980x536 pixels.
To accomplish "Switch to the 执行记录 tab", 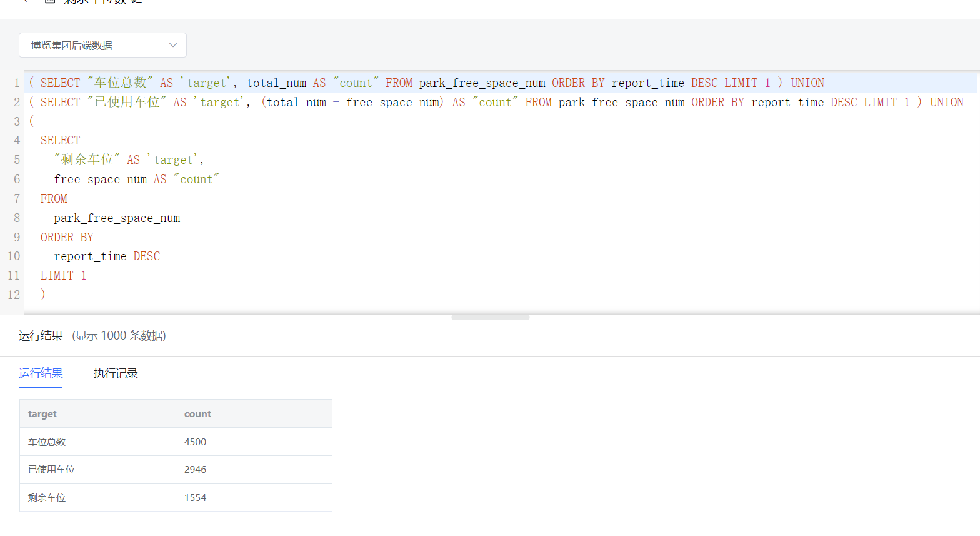I will click(x=116, y=373).
